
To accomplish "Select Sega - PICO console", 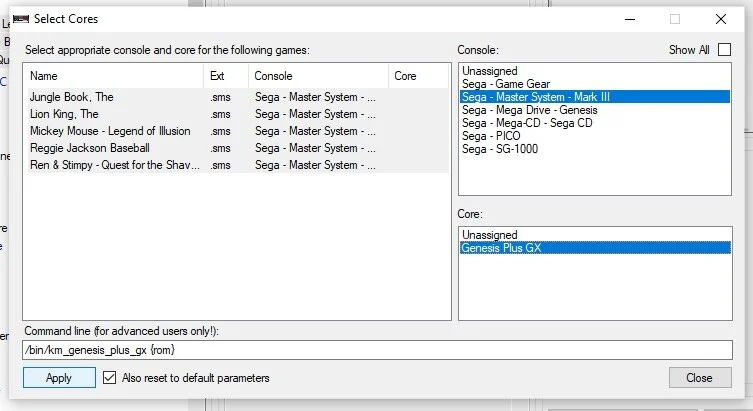I will pyautogui.click(x=595, y=136).
